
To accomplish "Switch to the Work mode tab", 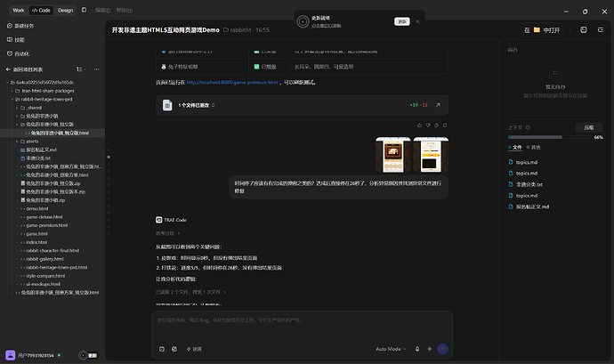I will coord(18,10).
